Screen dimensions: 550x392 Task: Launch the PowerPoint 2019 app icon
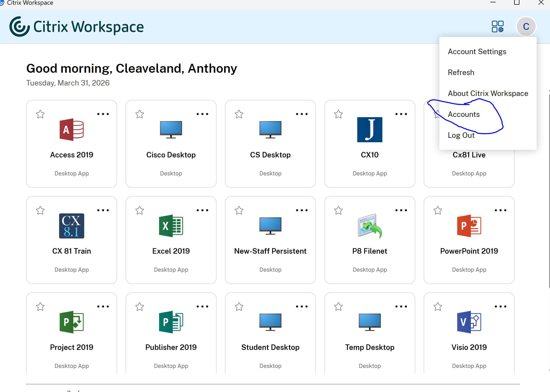tap(469, 226)
